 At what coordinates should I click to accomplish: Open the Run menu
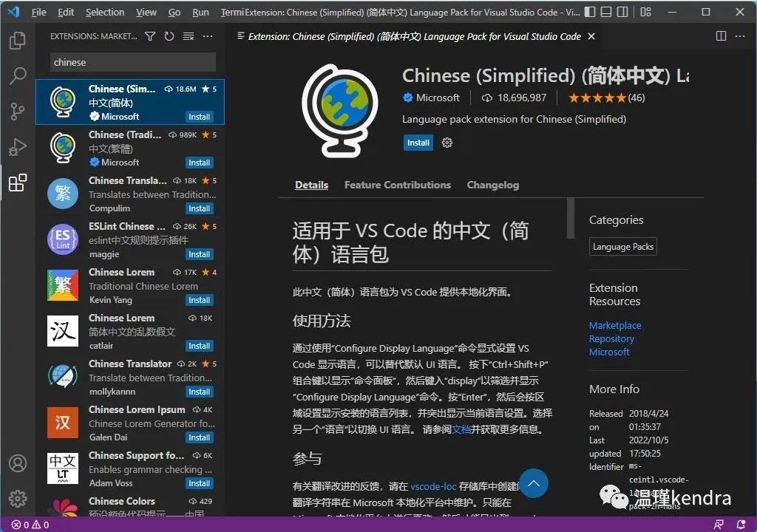pos(200,12)
